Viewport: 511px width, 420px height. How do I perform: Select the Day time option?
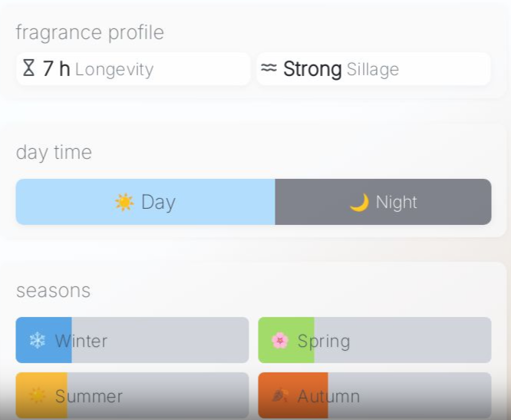pyautogui.click(x=145, y=202)
